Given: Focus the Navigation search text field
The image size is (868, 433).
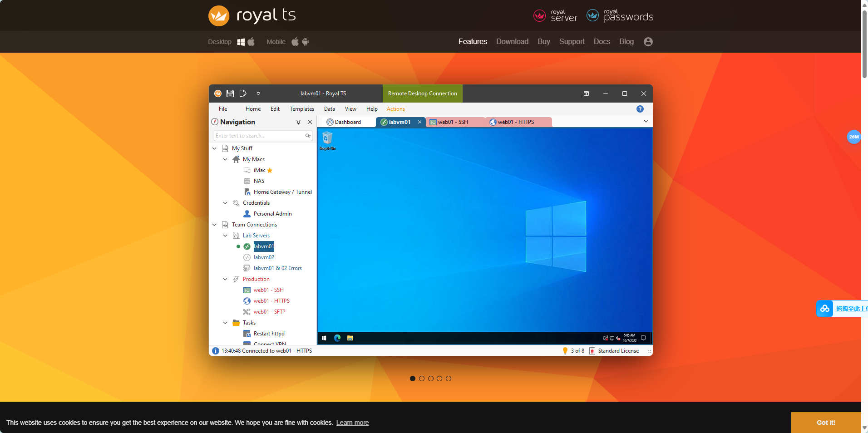Looking at the screenshot, I should [263, 136].
